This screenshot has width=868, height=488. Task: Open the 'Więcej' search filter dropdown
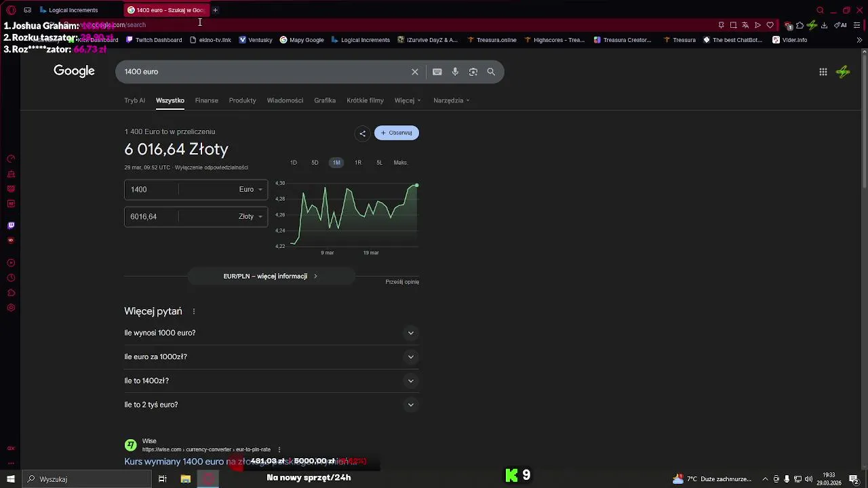click(x=408, y=100)
